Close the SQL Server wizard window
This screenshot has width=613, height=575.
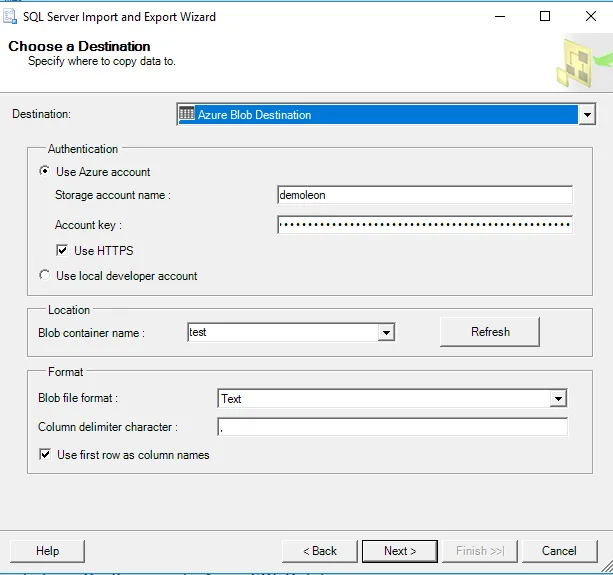pyautogui.click(x=591, y=16)
